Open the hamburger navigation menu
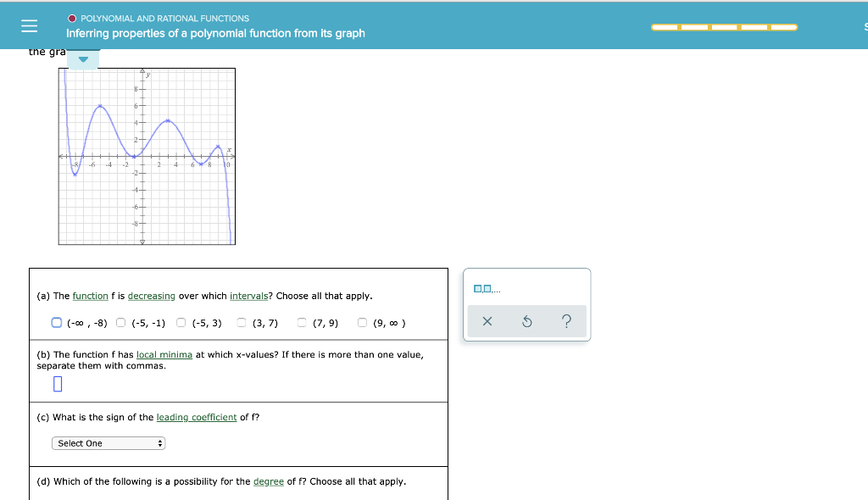The width and height of the screenshot is (868, 500). point(29,25)
